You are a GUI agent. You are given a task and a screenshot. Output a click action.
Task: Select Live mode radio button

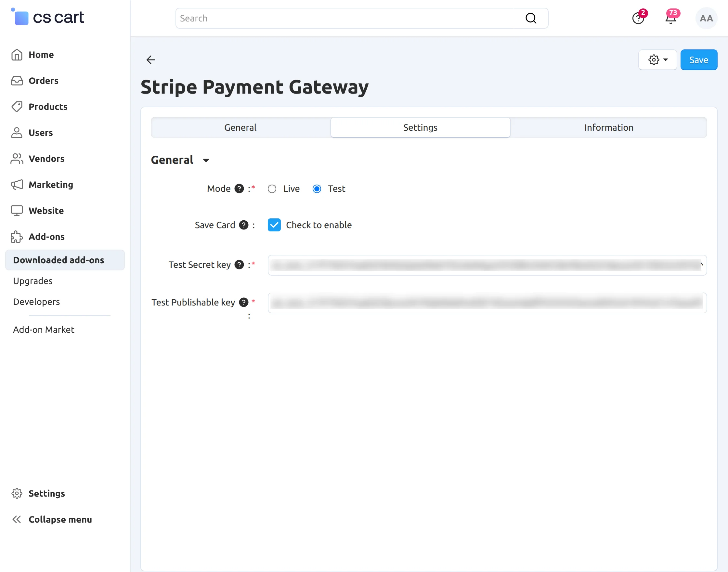point(272,189)
